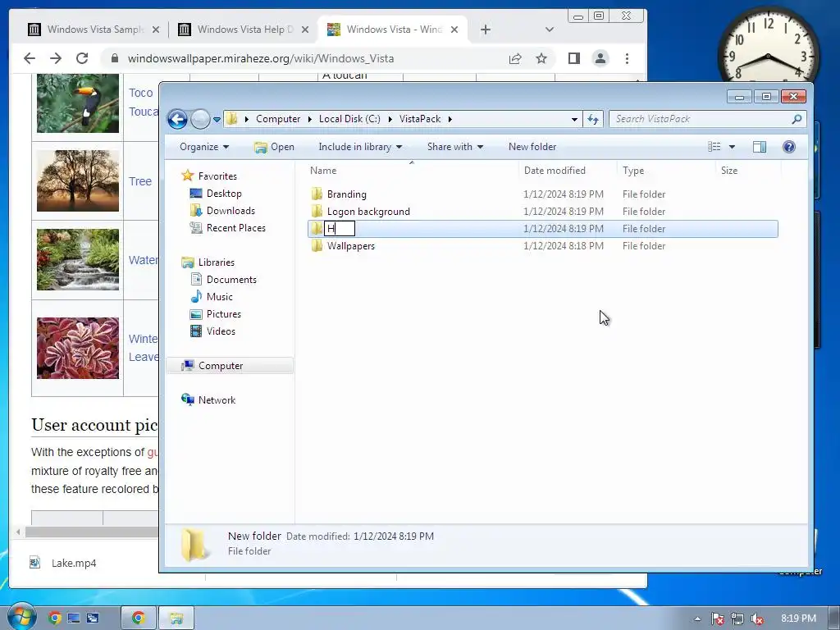Click the taskbar volume muted icon
This screenshot has width=840, height=630.
pos(756,619)
